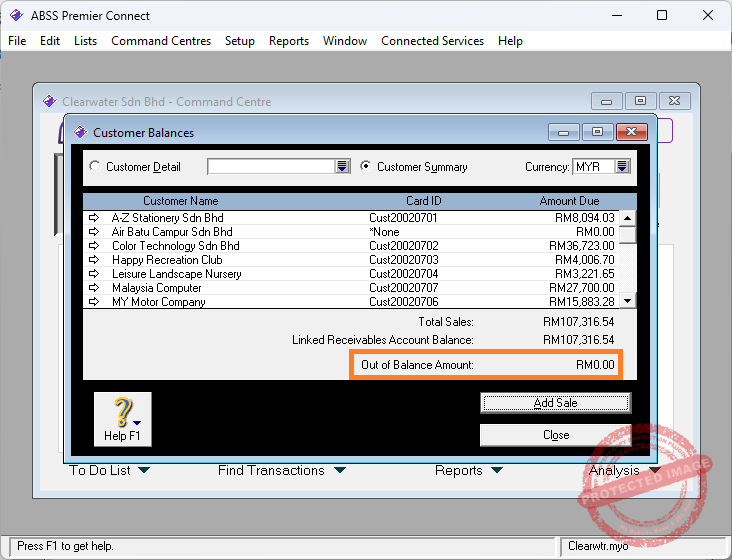
Task: Click the Command Centre window title icon
Action: pos(49,101)
